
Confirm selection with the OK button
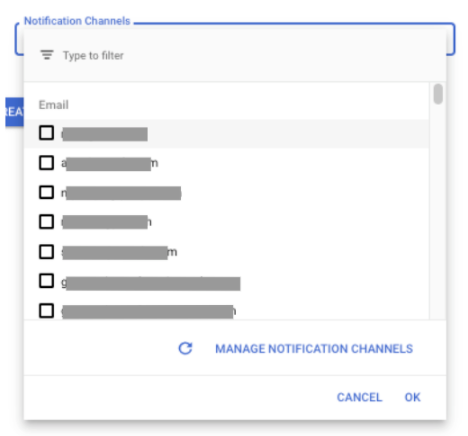(x=413, y=397)
